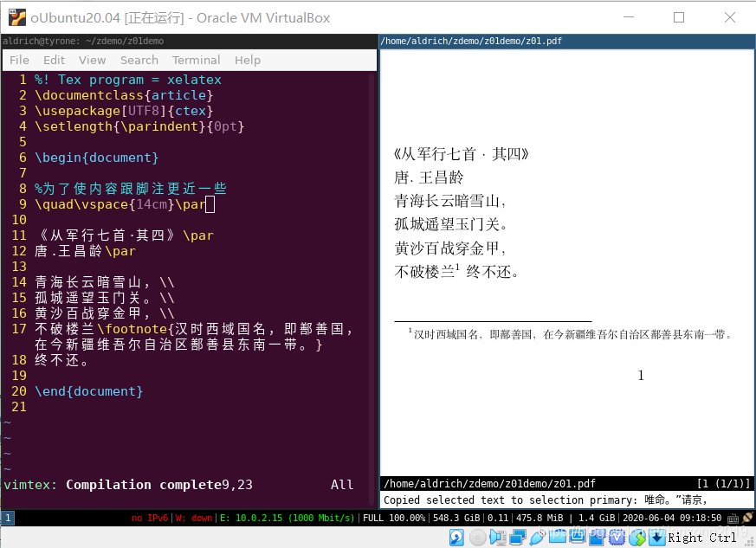Image resolution: width=756 pixels, height=548 pixels.
Task: Click the PDF author line '唐. 王昌龄'
Action: pos(428,177)
